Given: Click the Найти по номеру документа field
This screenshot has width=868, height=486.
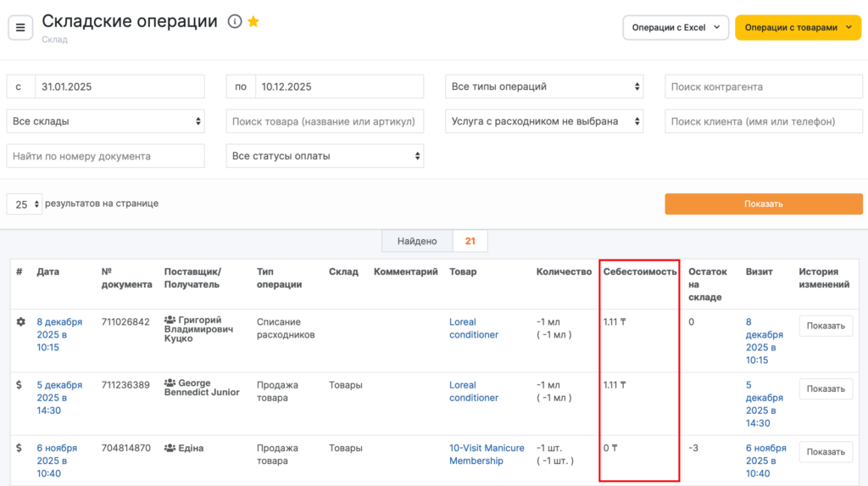Looking at the screenshot, I should point(105,156).
